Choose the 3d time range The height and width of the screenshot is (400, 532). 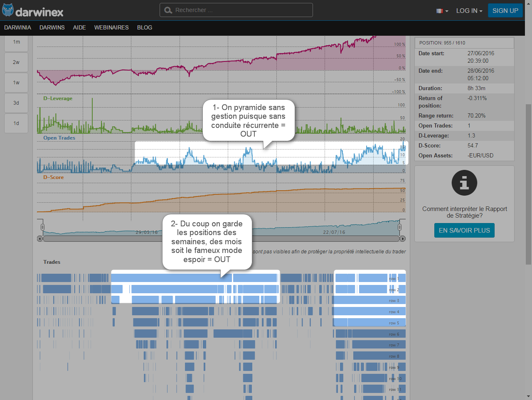(16, 103)
